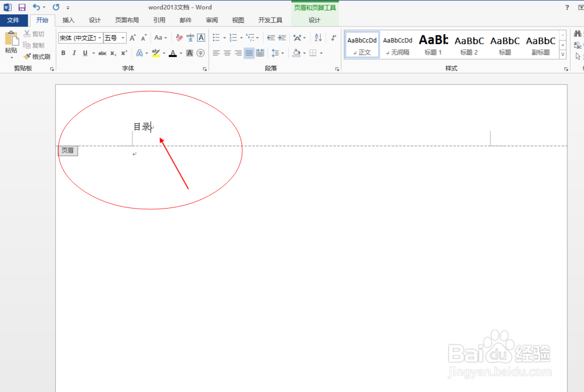Viewport: 584px width, 392px height.
Task: Paste from clipboard
Action: pos(11,45)
